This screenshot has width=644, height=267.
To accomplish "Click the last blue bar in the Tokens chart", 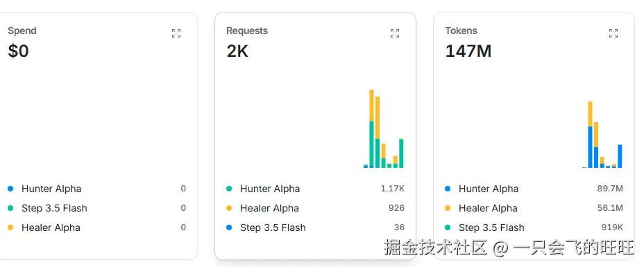I will tap(620, 156).
